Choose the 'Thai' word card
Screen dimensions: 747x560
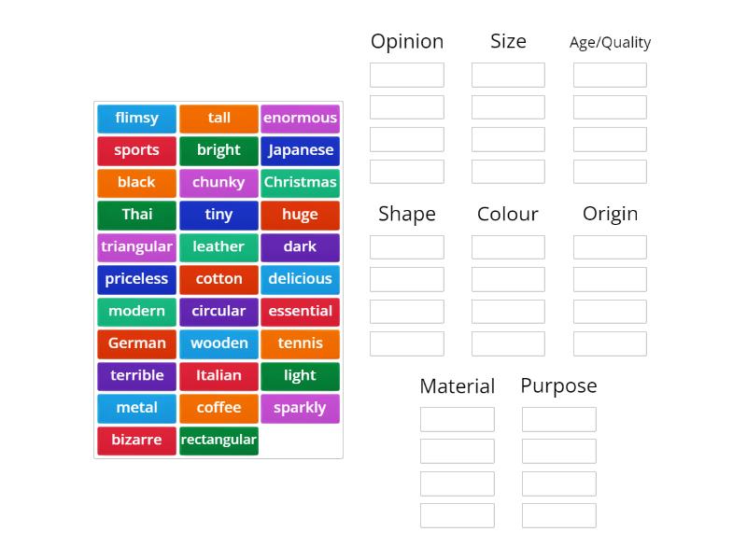coord(136,215)
